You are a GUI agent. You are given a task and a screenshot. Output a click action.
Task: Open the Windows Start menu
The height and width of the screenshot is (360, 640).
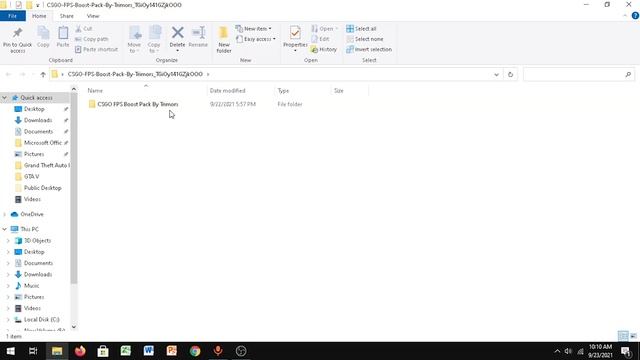(x=11, y=351)
